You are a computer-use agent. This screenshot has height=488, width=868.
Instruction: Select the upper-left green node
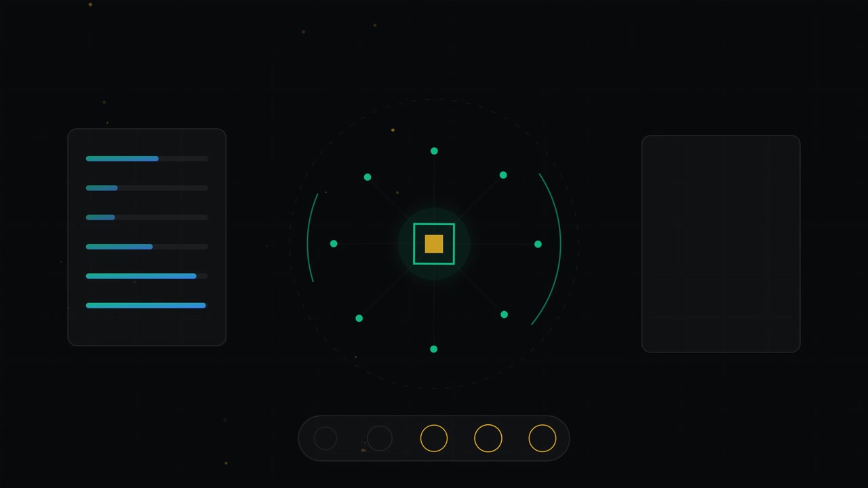click(x=368, y=177)
